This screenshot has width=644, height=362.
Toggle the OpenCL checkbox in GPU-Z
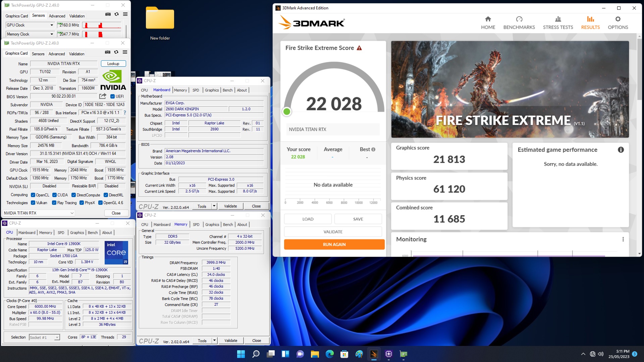(33, 195)
